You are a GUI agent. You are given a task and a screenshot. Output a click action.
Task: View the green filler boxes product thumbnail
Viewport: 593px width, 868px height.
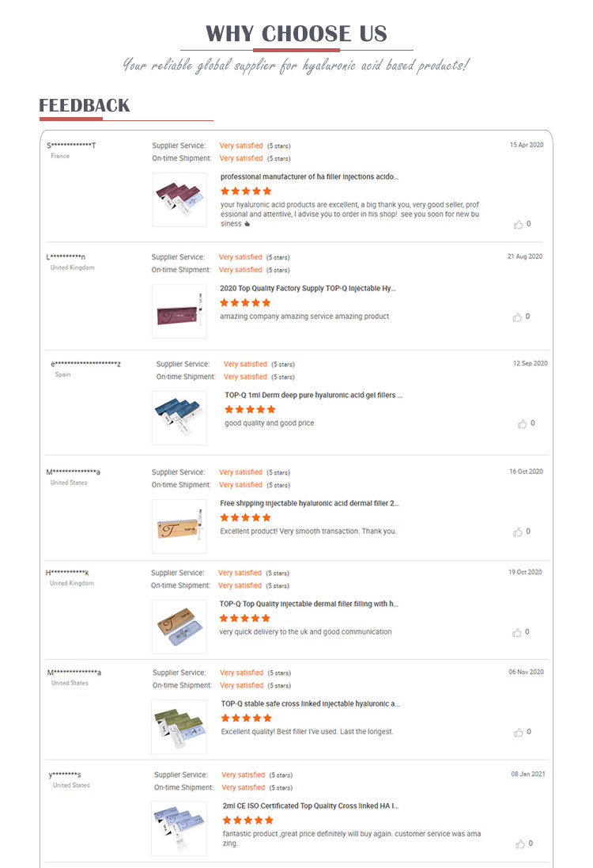point(179,727)
